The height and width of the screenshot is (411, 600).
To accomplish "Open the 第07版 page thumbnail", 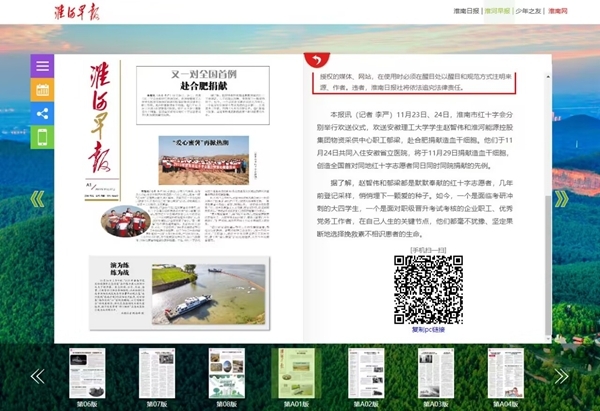I will 157,373.
